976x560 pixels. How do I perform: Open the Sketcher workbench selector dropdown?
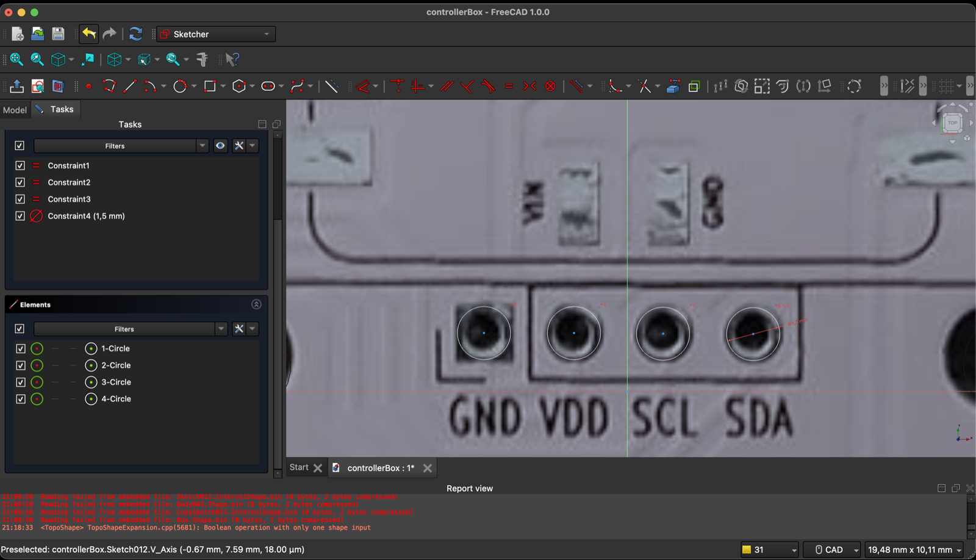click(267, 34)
